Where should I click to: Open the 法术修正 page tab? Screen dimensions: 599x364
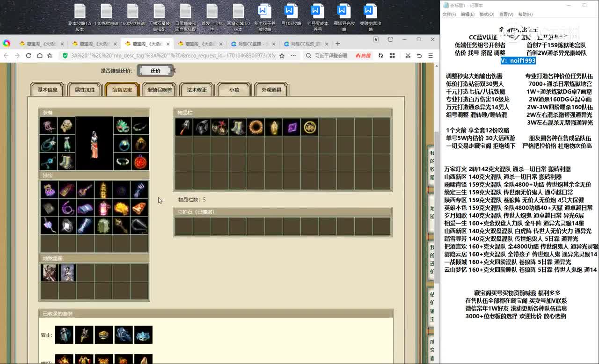point(197,90)
